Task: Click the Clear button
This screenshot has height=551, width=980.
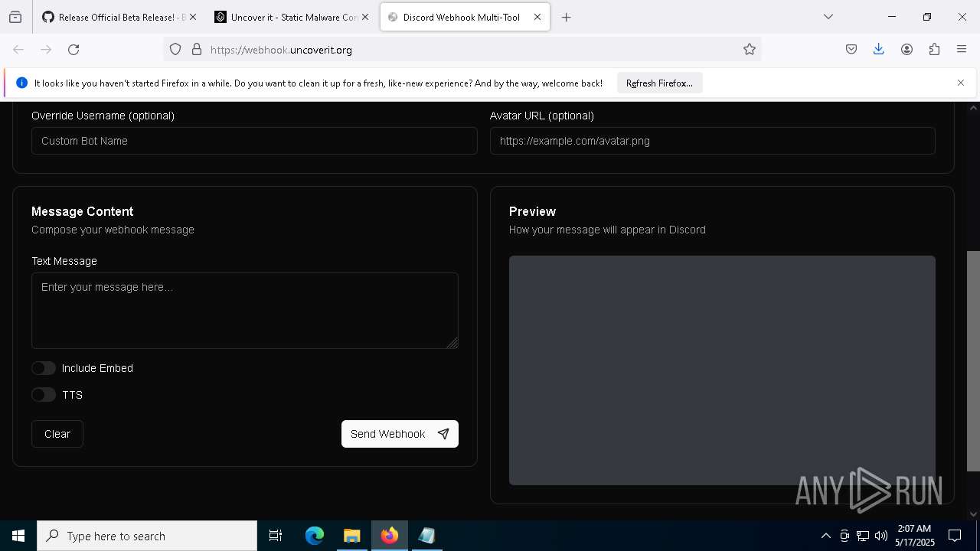Action: click(x=57, y=434)
